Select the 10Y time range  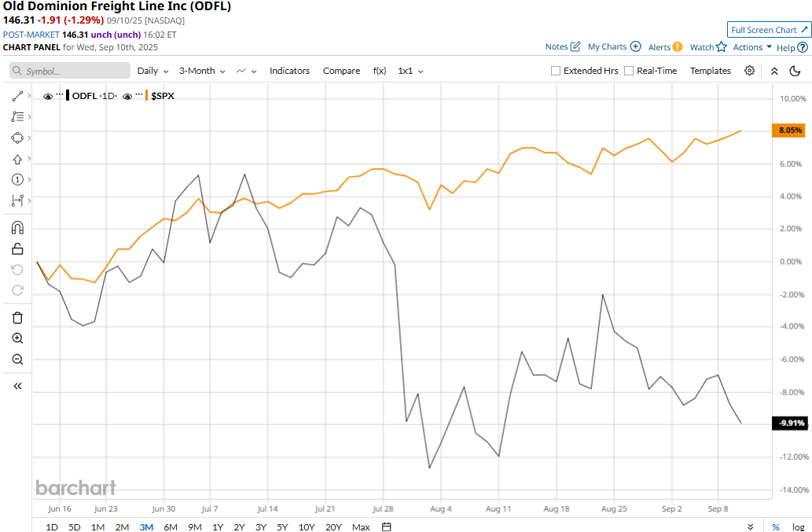[307, 526]
